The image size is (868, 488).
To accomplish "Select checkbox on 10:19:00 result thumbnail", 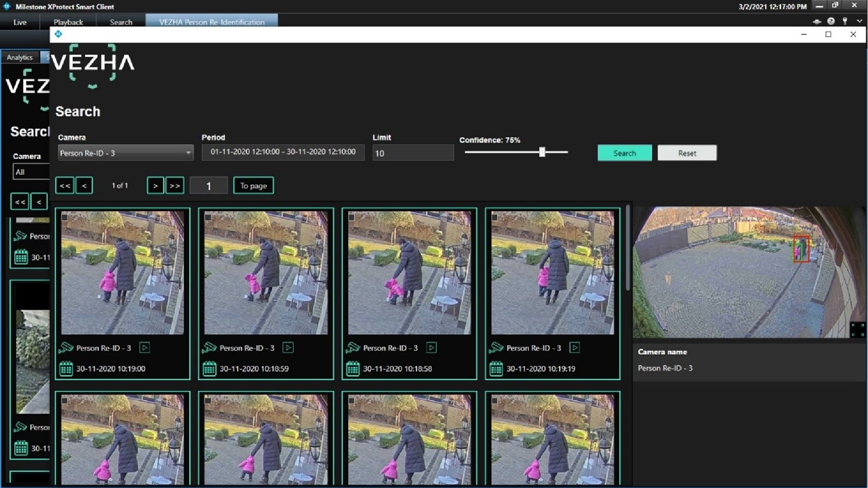I will pyautogui.click(x=65, y=217).
